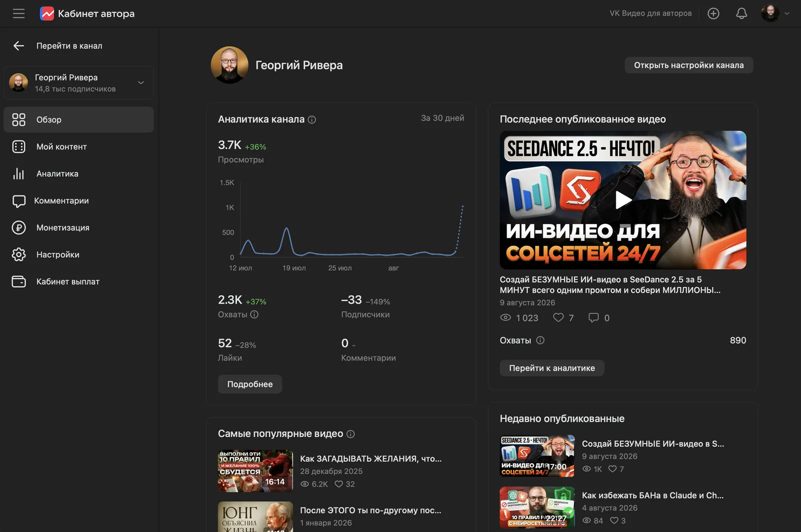Click the –33 Подписчики value
Screen dimensions: 801x532
coord(351,300)
